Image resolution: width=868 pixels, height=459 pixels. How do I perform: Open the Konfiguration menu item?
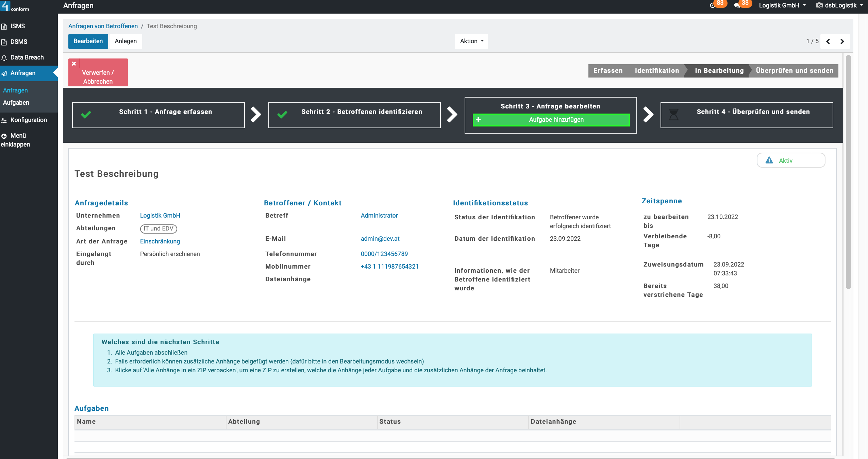[29, 120]
